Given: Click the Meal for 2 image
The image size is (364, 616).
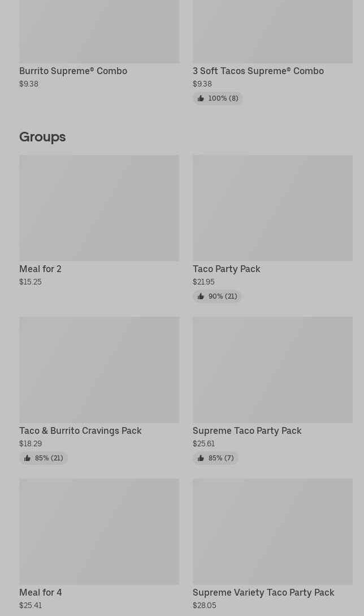Looking at the screenshot, I should click(99, 208).
